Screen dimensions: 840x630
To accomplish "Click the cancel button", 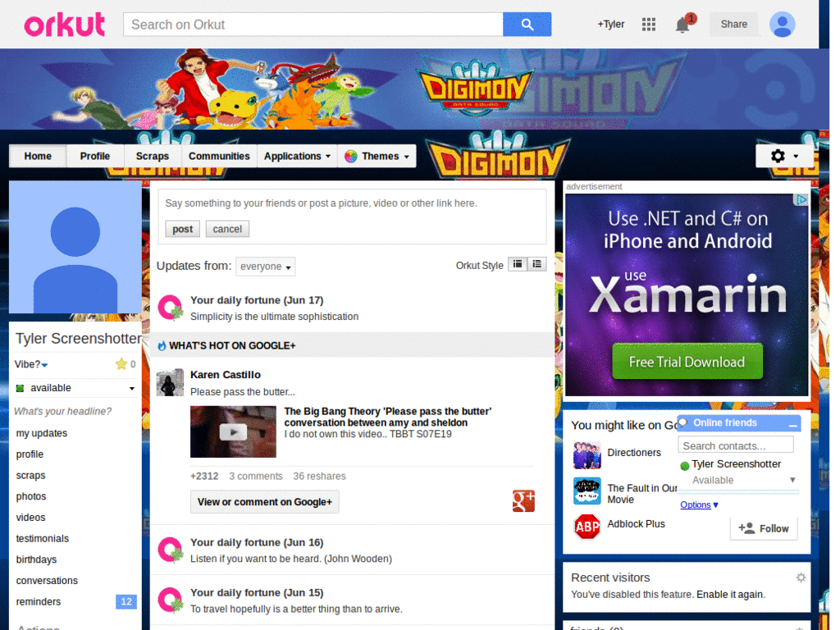I will [227, 229].
